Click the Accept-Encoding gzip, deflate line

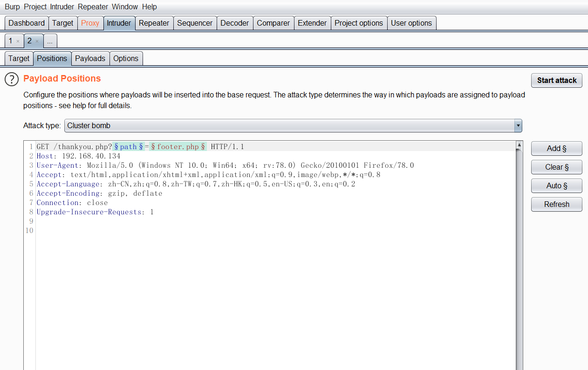[x=99, y=193]
